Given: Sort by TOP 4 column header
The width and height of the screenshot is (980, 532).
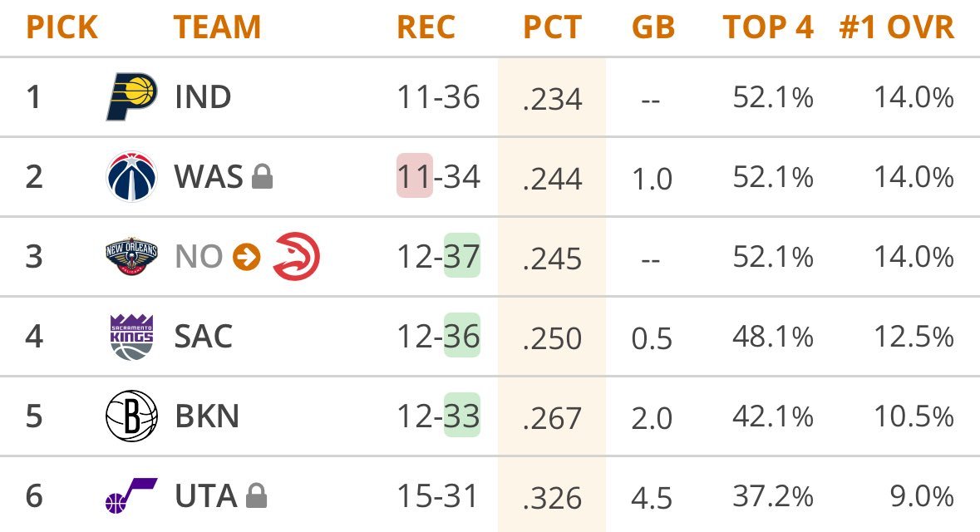Looking at the screenshot, I should point(767,27).
